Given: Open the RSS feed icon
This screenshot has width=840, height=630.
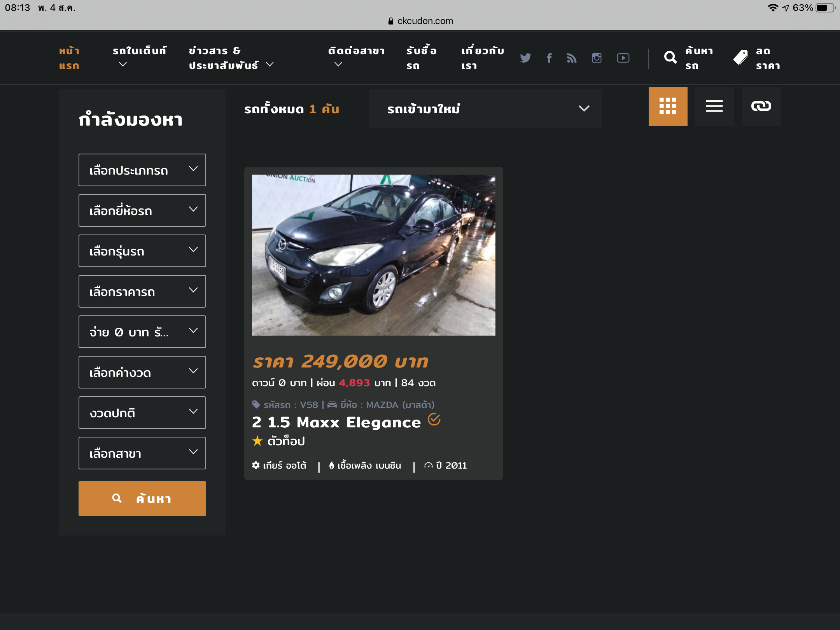Looking at the screenshot, I should 572,58.
